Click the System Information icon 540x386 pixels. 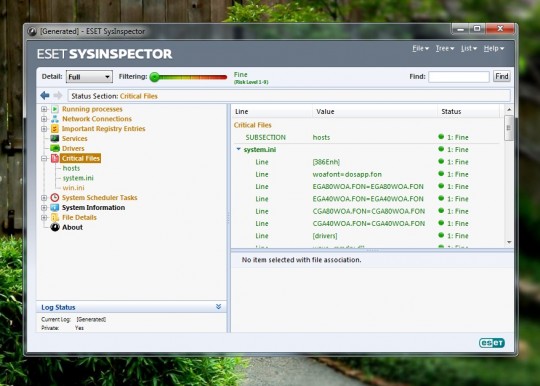click(x=54, y=208)
